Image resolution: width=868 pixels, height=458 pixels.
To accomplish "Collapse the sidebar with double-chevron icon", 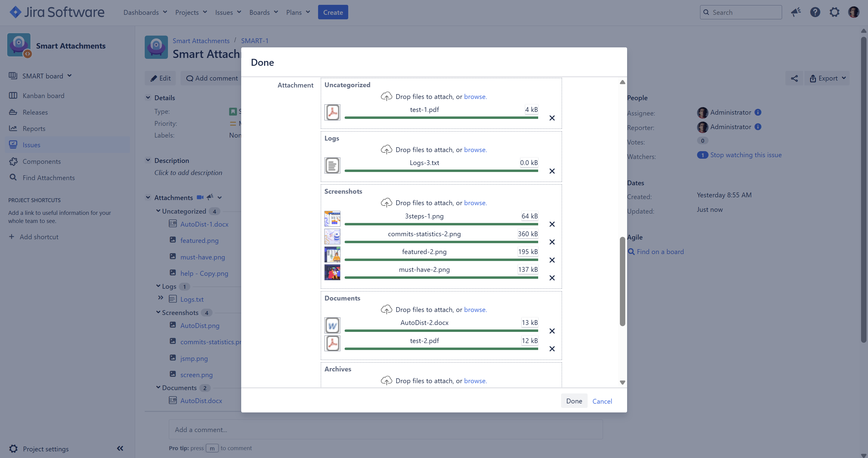I will pos(120,448).
